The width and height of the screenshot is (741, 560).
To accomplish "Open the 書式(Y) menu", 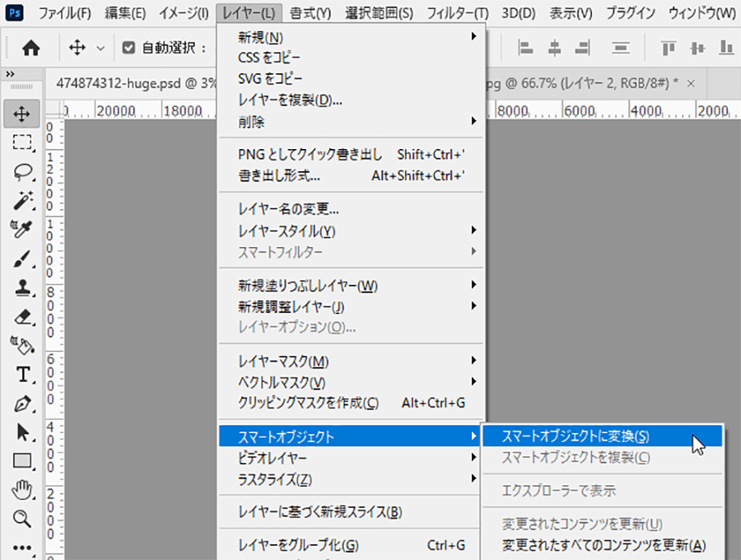I will point(310,12).
